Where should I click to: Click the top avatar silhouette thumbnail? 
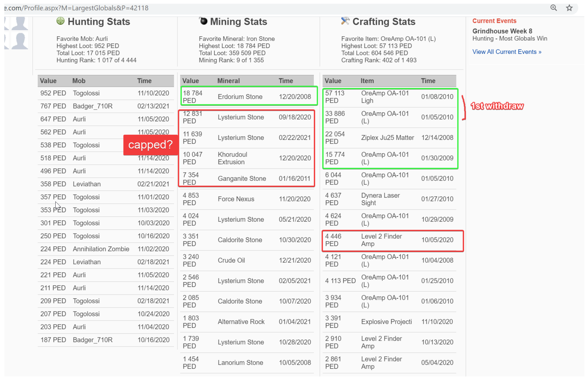click(20, 23)
